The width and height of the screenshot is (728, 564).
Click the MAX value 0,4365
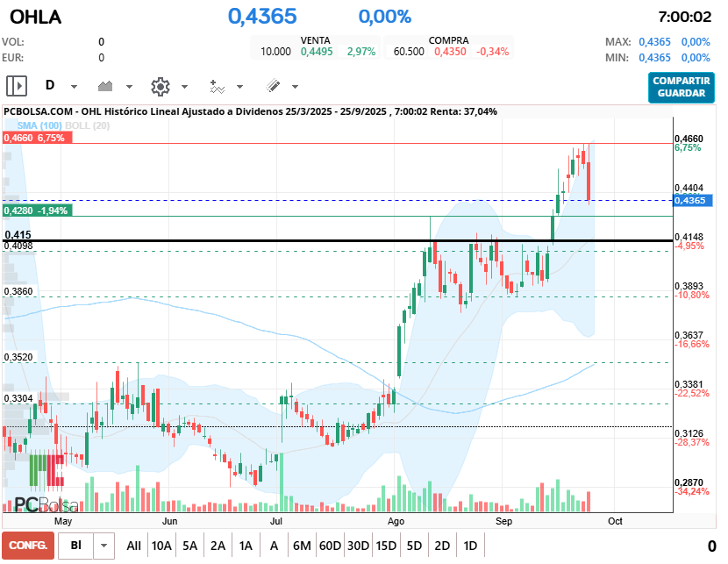654,42
